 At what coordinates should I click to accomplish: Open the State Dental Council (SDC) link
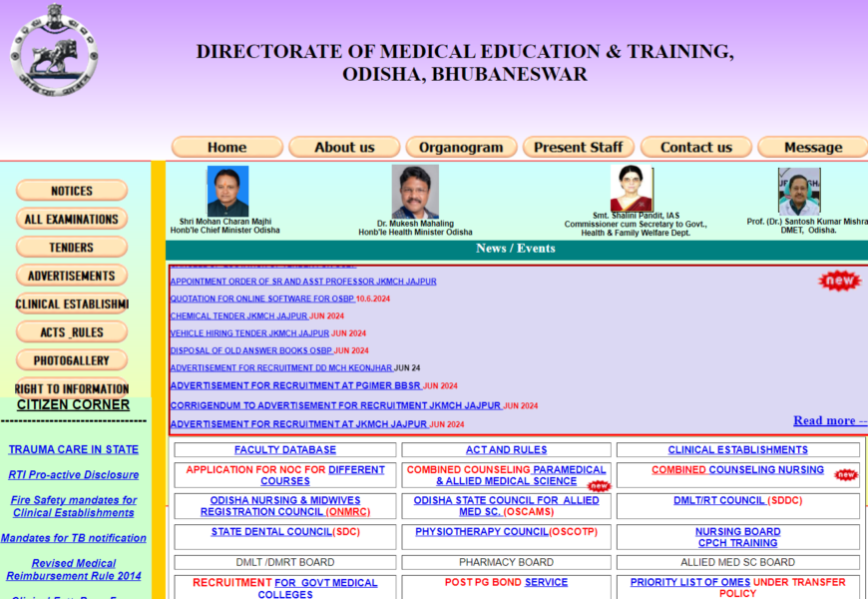click(285, 532)
